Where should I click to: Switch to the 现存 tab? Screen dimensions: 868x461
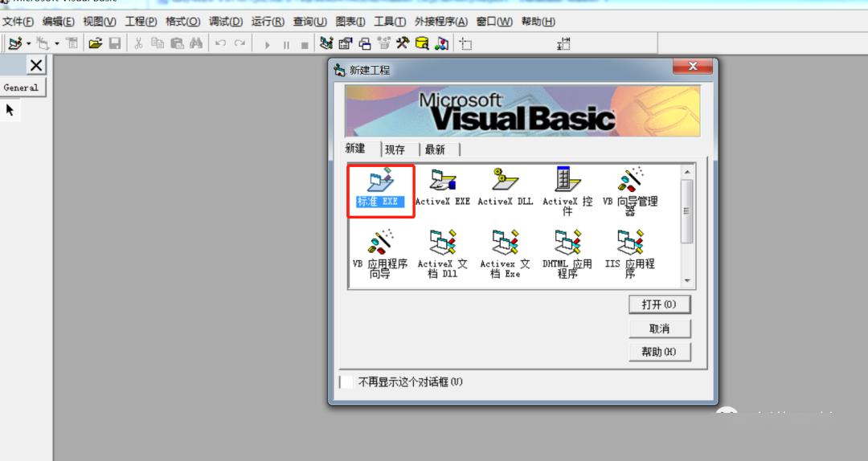[x=395, y=149]
